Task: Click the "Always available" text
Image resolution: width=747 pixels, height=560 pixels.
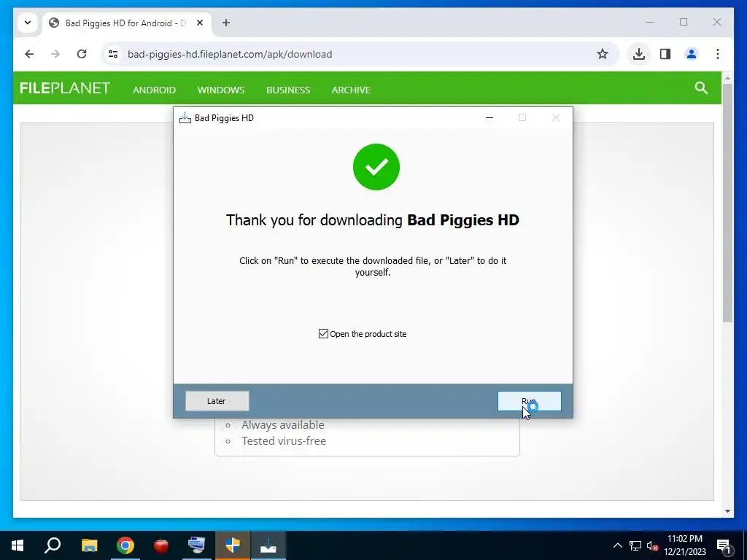Action: [283, 425]
